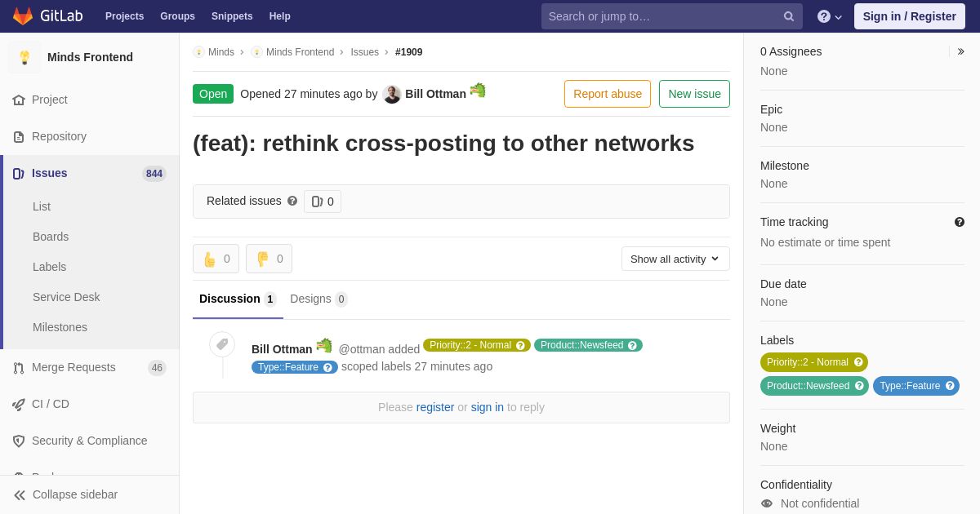Screen dimensions: 980x514
Task: Click the search magnifier icon
Action: coord(788,16)
